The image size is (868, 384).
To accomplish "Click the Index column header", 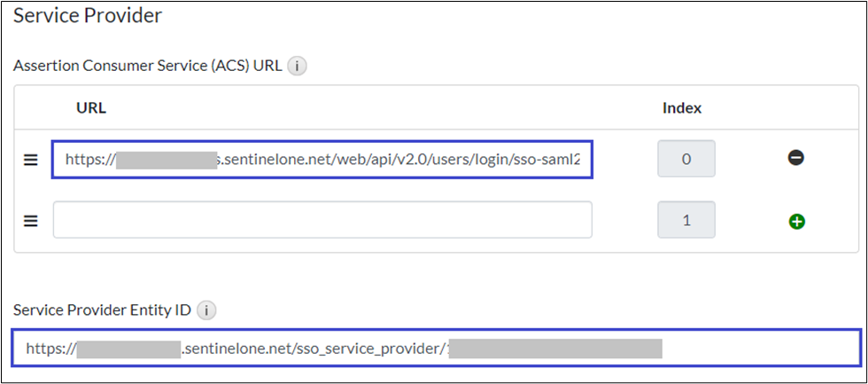I will pos(682,108).
